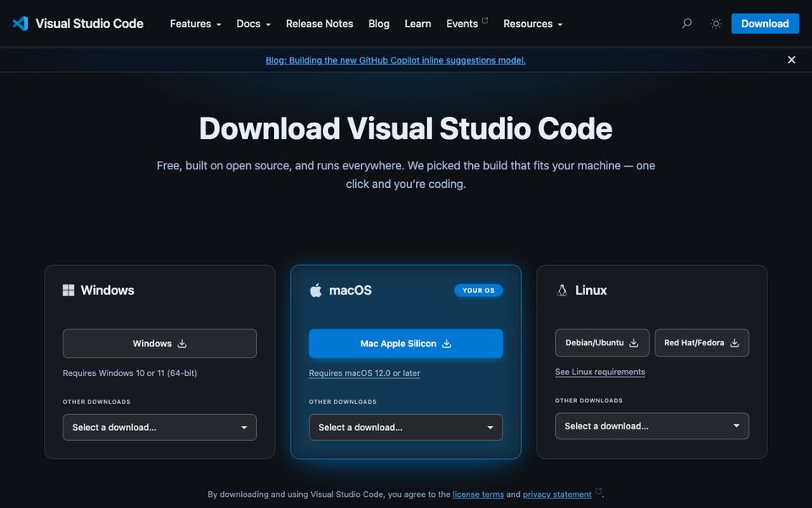The height and width of the screenshot is (508, 812).
Task: Download the Red Hat/Fedora package
Action: (x=702, y=343)
